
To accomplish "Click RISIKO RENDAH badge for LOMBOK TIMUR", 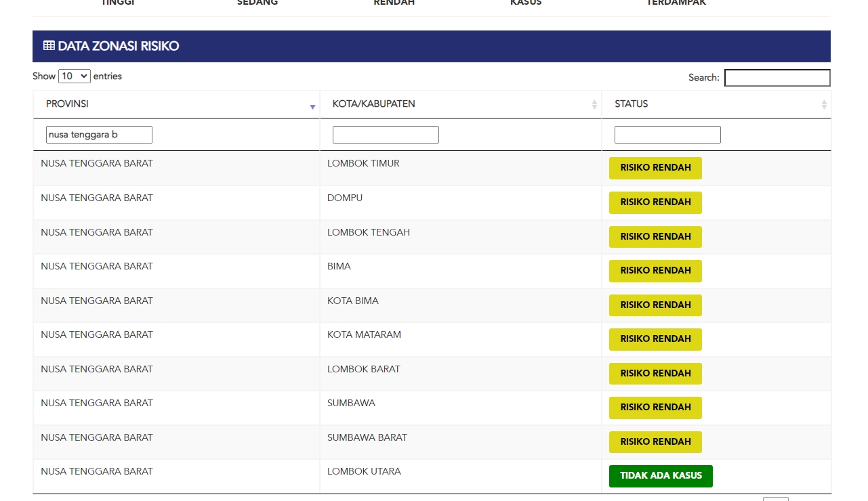I will (x=655, y=168).
